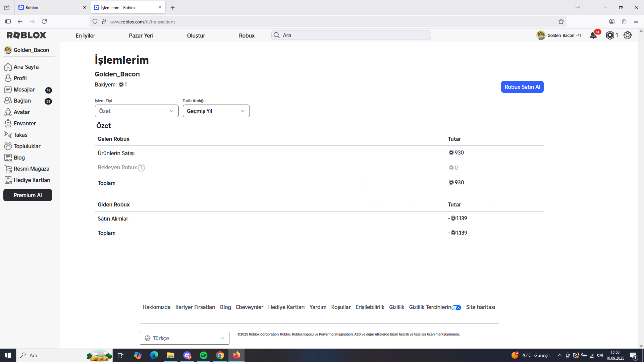Open the Yardım footer link
Screen dimensions: 644x362
click(x=318, y=307)
